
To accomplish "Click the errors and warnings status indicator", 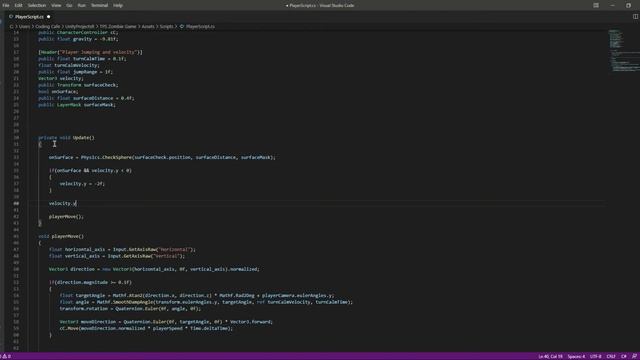I will (7, 356).
